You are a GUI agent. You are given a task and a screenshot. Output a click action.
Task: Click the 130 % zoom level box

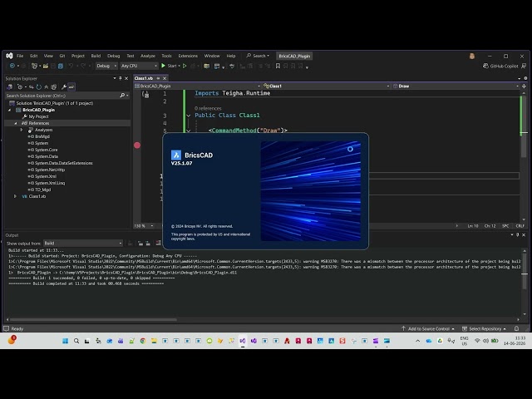pos(144,226)
